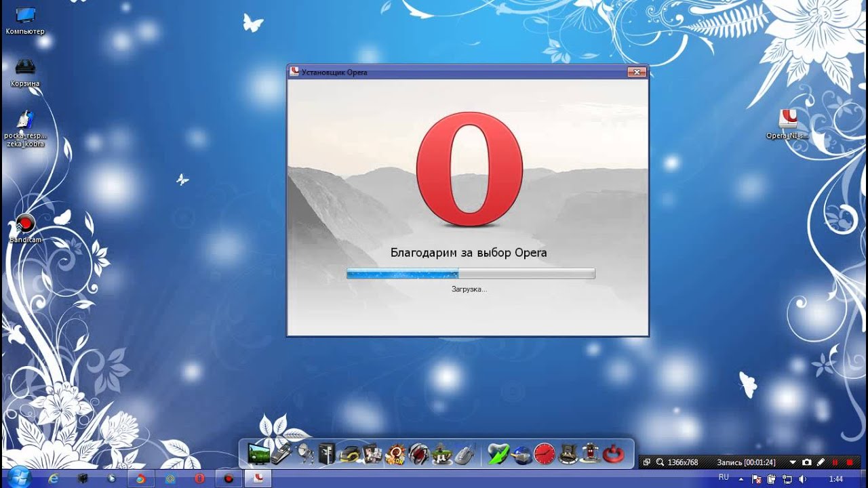
Task: Click the orange gear icon in the dock
Action: click(395, 453)
